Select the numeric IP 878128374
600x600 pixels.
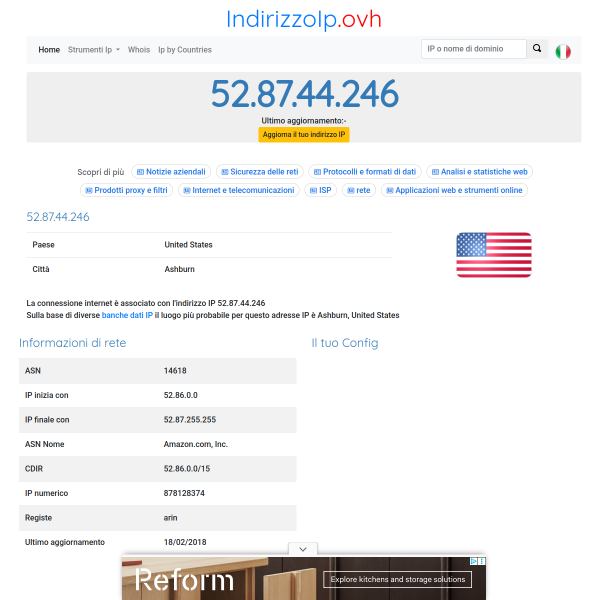pos(184,493)
